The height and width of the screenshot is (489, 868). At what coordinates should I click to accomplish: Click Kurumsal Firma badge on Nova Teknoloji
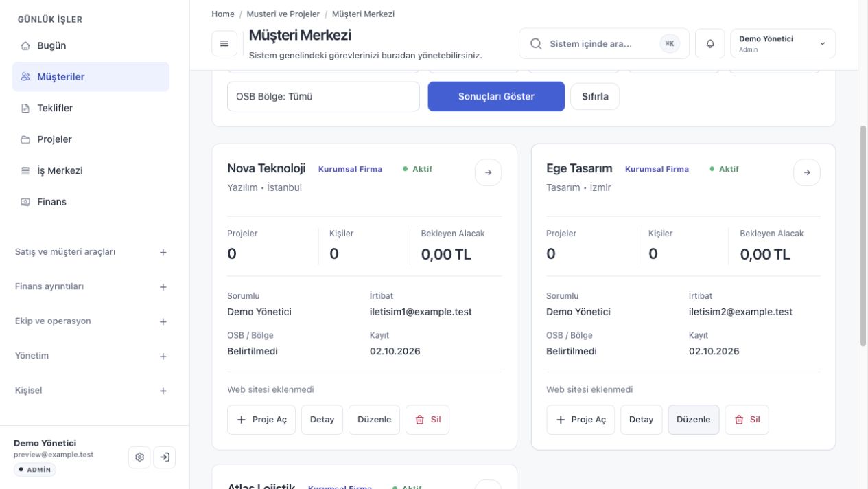point(350,169)
